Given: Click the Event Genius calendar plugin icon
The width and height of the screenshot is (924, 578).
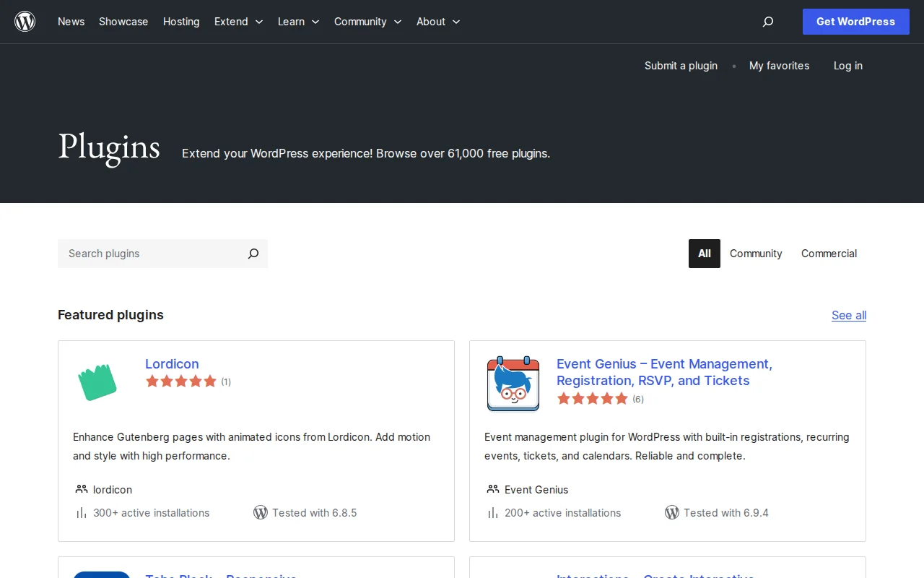Looking at the screenshot, I should (x=513, y=383).
